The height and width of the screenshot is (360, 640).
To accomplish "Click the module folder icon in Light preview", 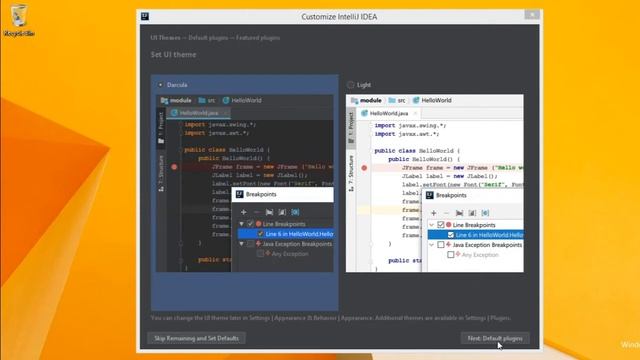I will (x=355, y=100).
